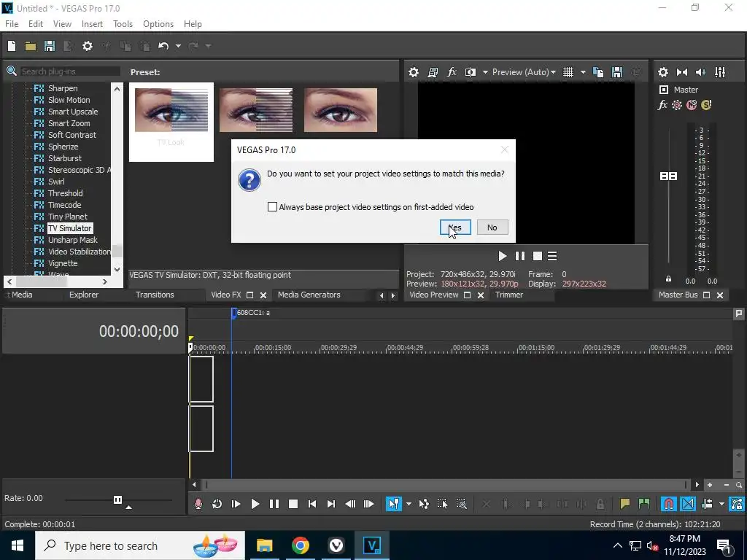This screenshot has width=747, height=560.
Task: Start playback with the timeline Play button
Action: pyautogui.click(x=255, y=504)
